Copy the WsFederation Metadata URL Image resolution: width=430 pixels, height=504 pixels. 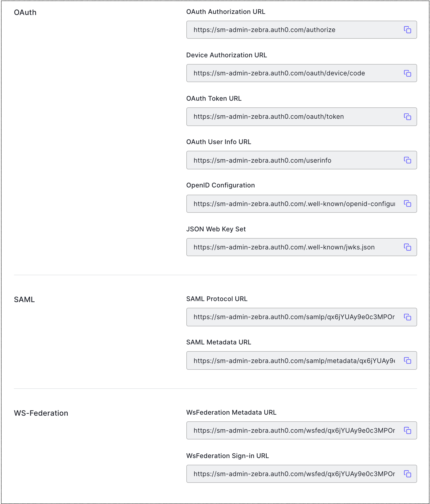[x=407, y=430]
